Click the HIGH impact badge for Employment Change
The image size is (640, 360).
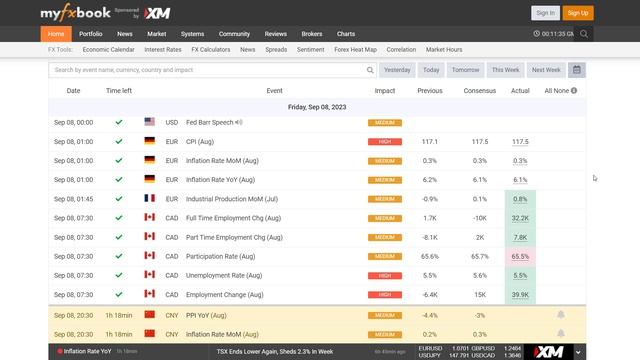tap(384, 295)
